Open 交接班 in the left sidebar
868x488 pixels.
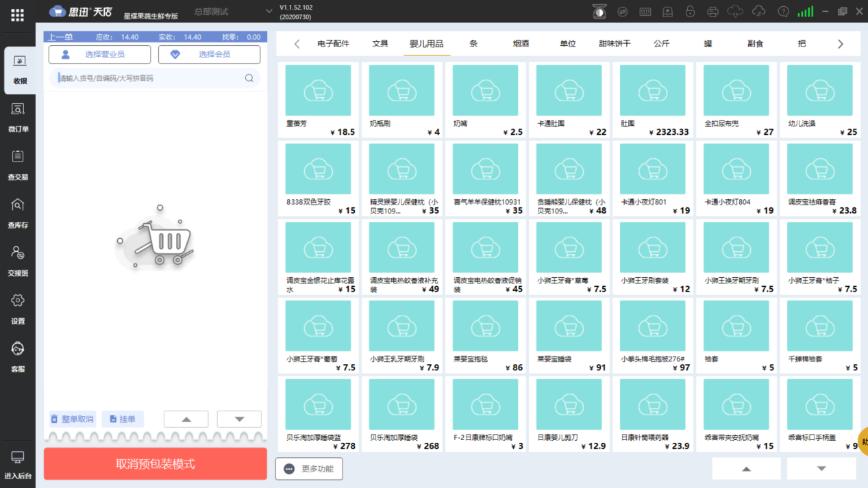coord(18,261)
